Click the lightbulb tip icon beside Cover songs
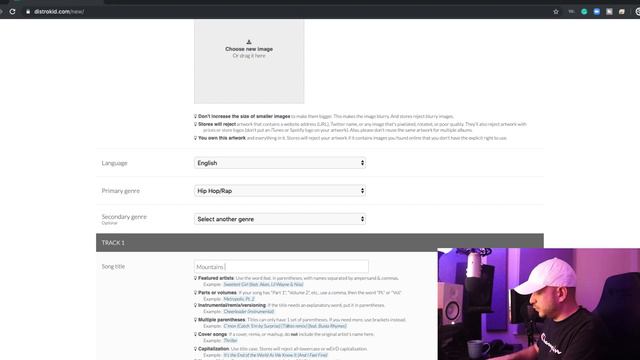The height and width of the screenshot is (360, 640). point(195,334)
